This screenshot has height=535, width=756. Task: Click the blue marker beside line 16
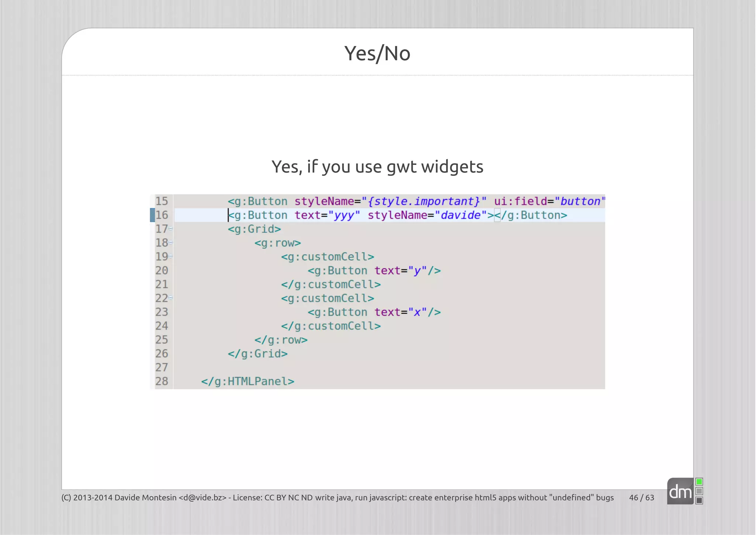[x=152, y=215]
